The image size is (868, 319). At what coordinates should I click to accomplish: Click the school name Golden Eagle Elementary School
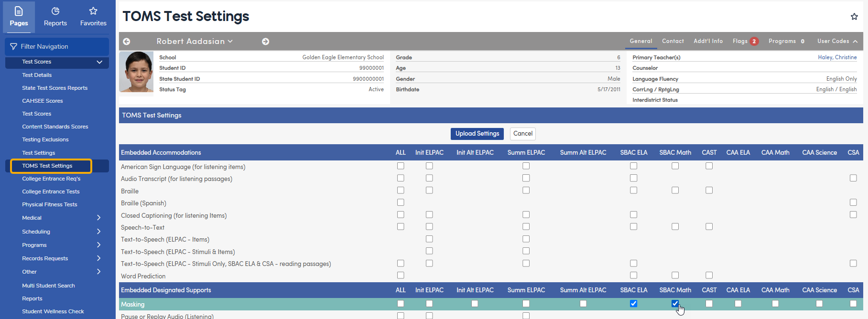(x=343, y=57)
